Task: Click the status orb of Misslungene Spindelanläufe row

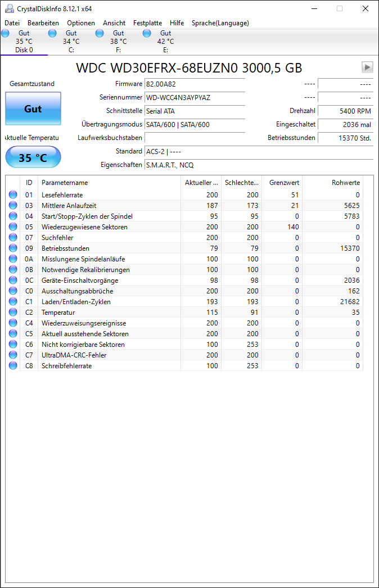Action: [13, 259]
